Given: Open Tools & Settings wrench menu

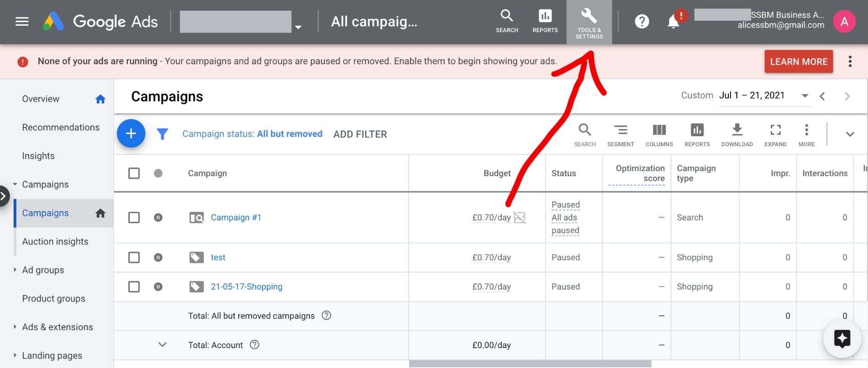Looking at the screenshot, I should 589,22.
